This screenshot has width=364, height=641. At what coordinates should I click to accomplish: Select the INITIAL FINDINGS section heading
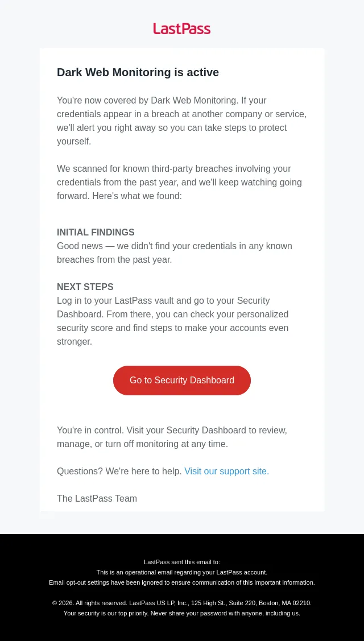[x=96, y=232]
